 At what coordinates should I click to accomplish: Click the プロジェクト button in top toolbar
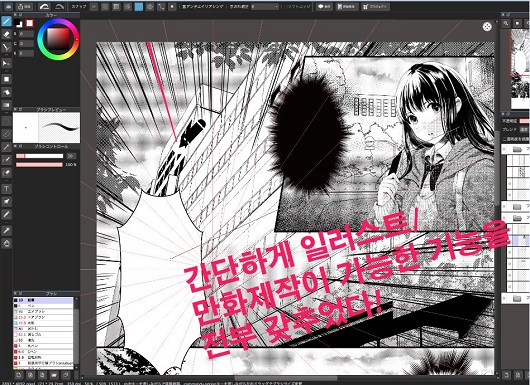[x=375, y=6]
